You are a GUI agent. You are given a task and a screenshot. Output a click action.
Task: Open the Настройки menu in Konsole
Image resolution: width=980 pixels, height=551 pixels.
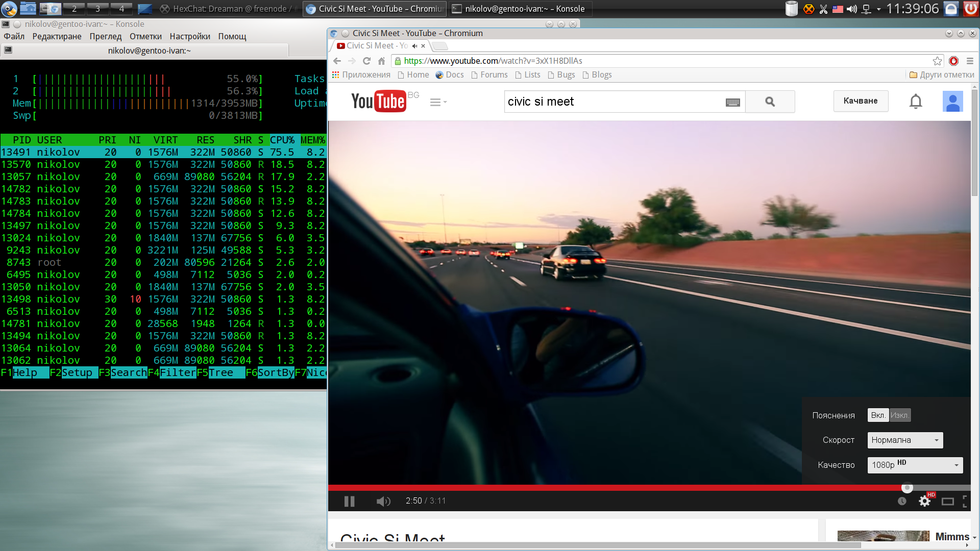point(190,36)
